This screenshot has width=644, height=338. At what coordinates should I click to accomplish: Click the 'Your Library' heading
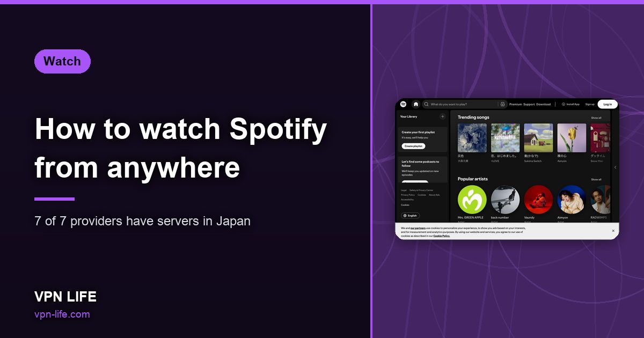click(x=408, y=116)
